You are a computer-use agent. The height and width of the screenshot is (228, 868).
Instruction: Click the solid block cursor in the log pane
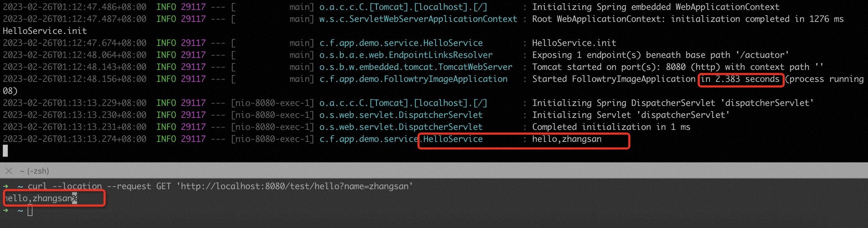tap(5, 151)
